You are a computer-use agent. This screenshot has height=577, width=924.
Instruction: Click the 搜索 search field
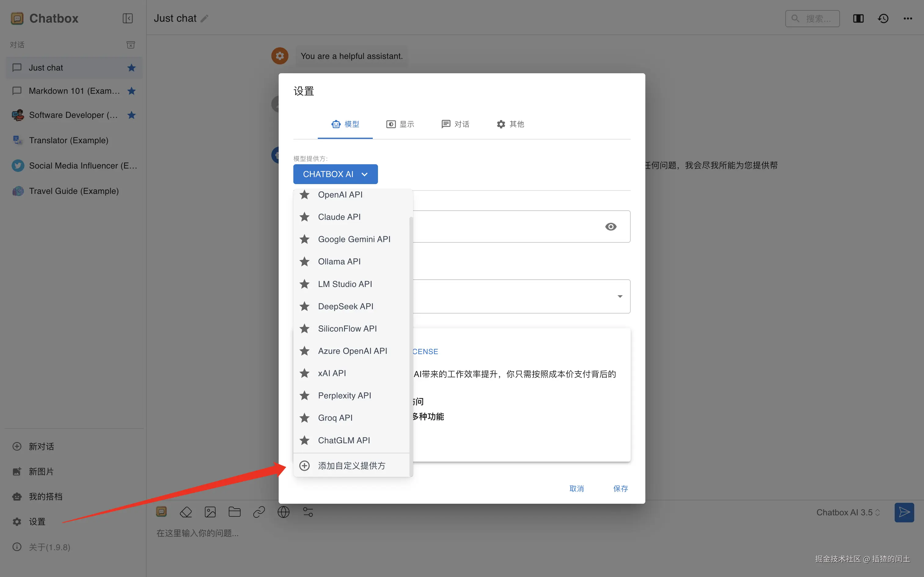coord(812,18)
